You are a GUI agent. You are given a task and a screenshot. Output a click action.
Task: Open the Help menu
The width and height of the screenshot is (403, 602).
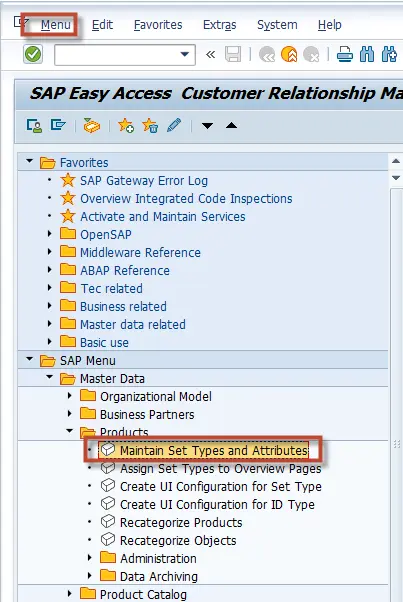pos(329,25)
